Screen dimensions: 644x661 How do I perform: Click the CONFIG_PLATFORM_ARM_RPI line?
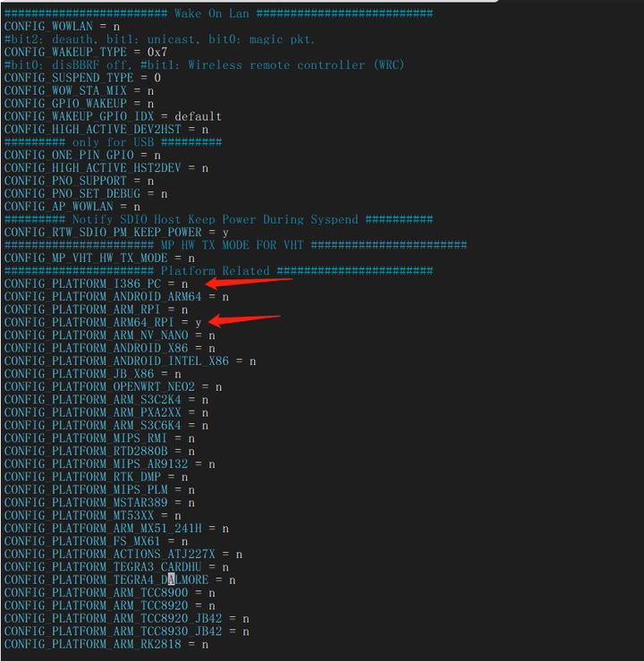[96, 309]
